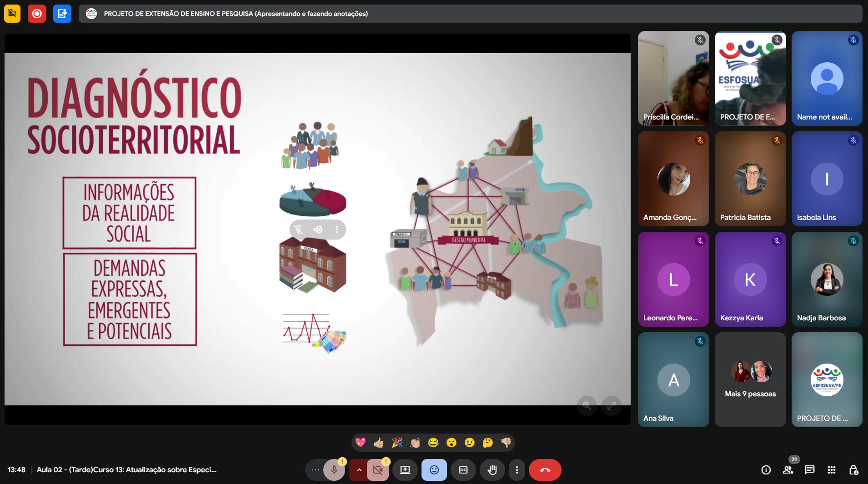Toggle closed captions on
The width and height of the screenshot is (868, 484).
tap(463, 470)
